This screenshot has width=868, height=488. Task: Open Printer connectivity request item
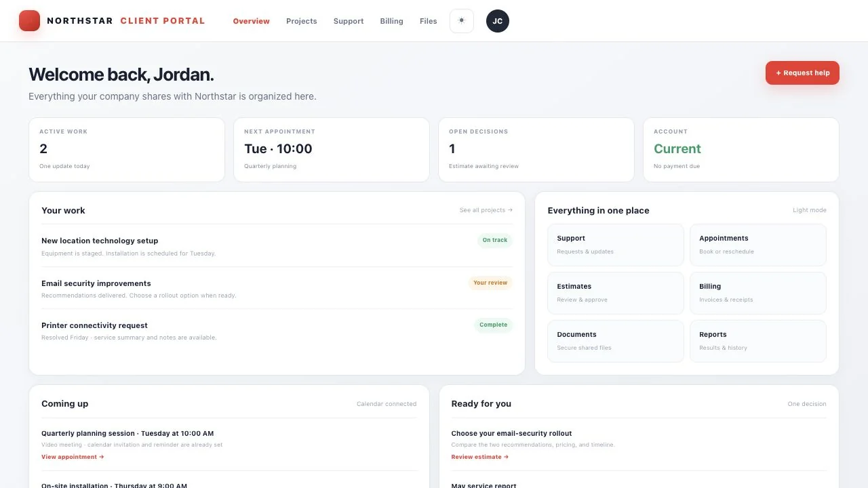277,331
